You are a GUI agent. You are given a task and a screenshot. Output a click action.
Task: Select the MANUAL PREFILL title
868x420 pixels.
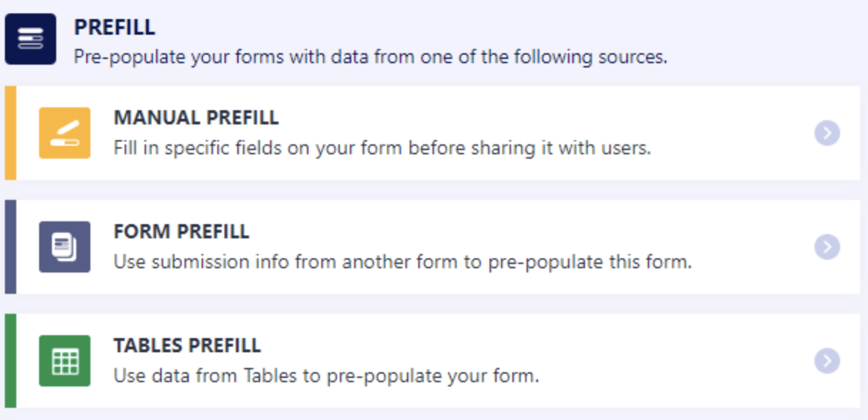(196, 118)
